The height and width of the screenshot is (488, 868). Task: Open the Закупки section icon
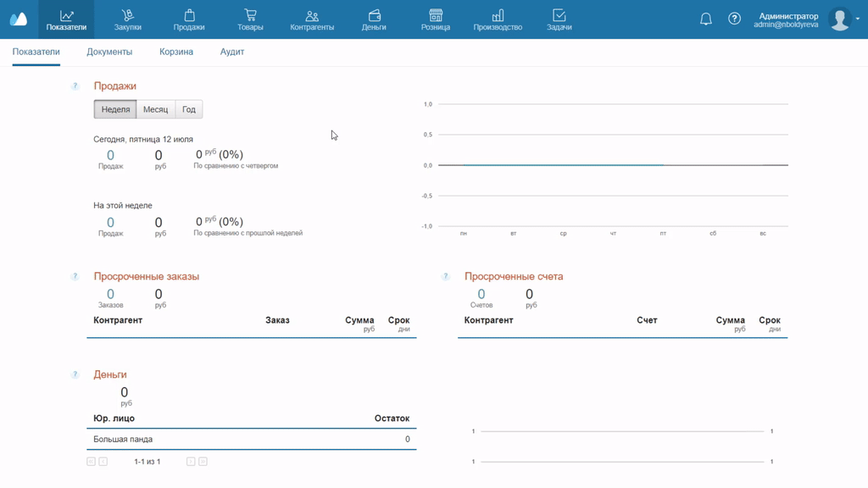pyautogui.click(x=128, y=15)
